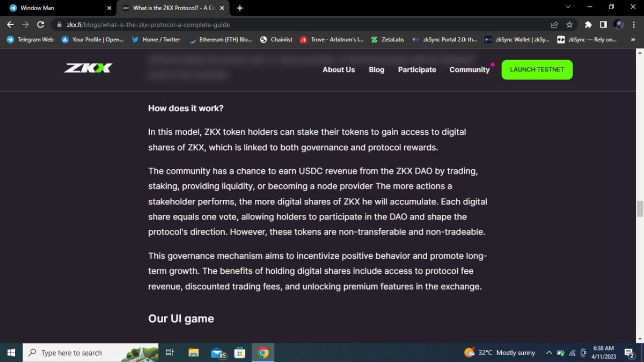Go back to the previous page
This screenshot has width=644, height=362.
[10, 24]
